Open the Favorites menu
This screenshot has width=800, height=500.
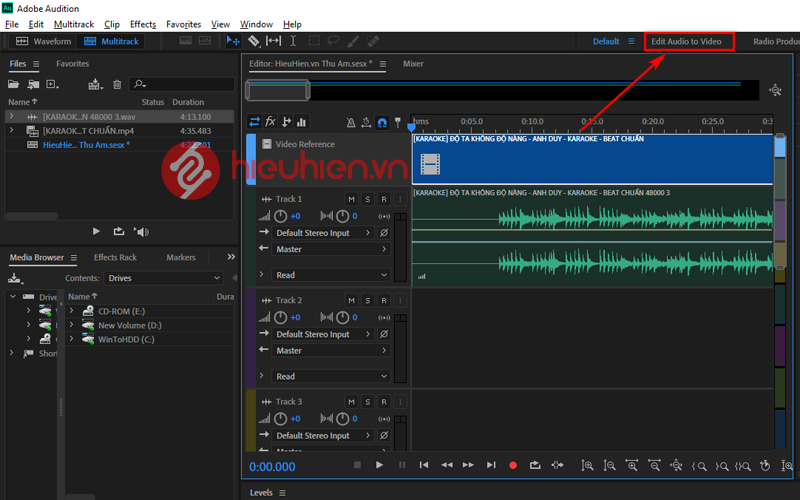(x=183, y=24)
